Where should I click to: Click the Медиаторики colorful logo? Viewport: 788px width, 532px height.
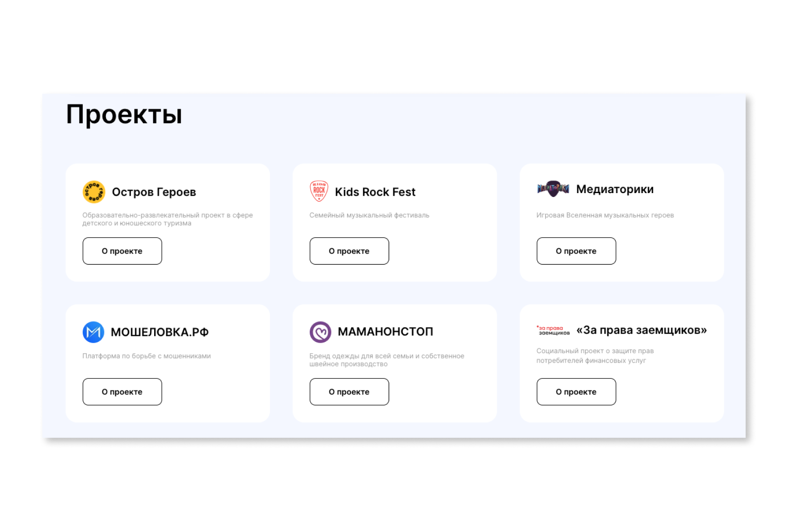click(553, 189)
